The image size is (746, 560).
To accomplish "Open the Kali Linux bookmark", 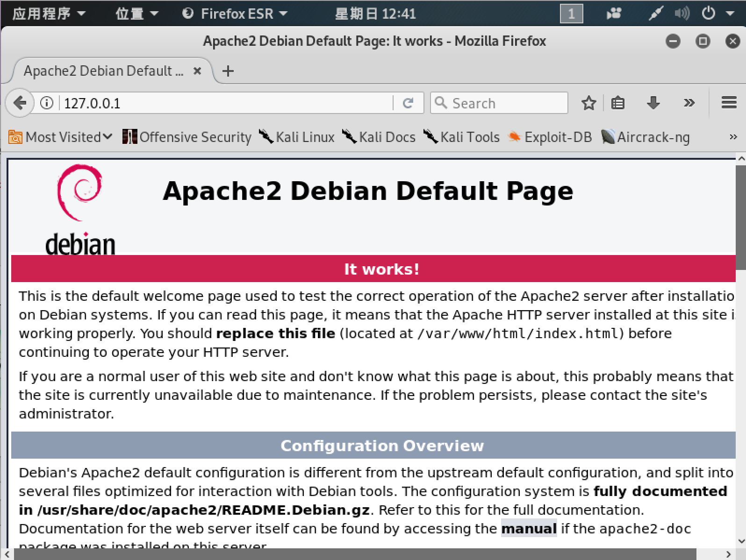I will click(x=297, y=137).
